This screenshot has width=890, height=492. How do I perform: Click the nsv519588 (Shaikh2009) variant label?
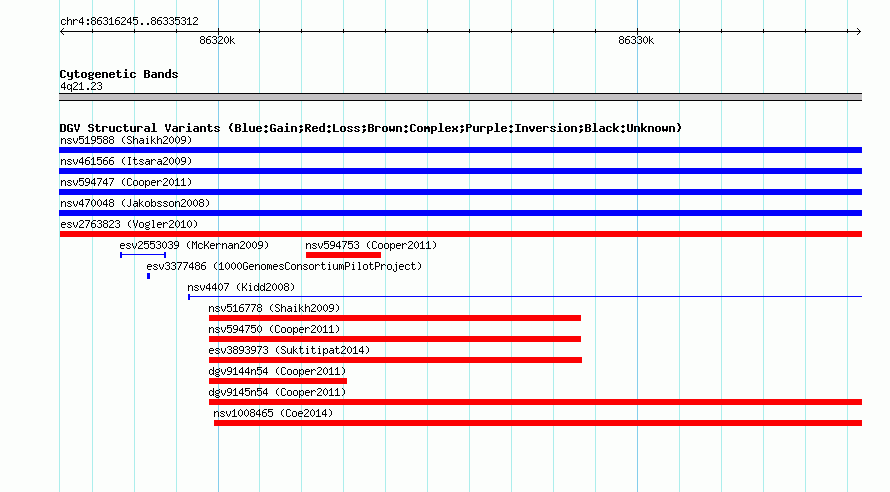126,140
